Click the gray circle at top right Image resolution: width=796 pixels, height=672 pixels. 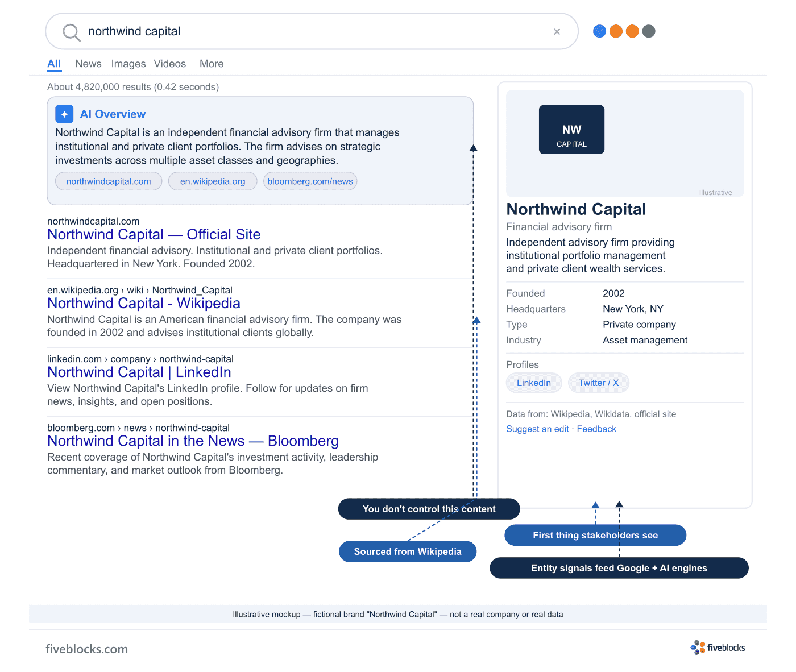coord(649,31)
